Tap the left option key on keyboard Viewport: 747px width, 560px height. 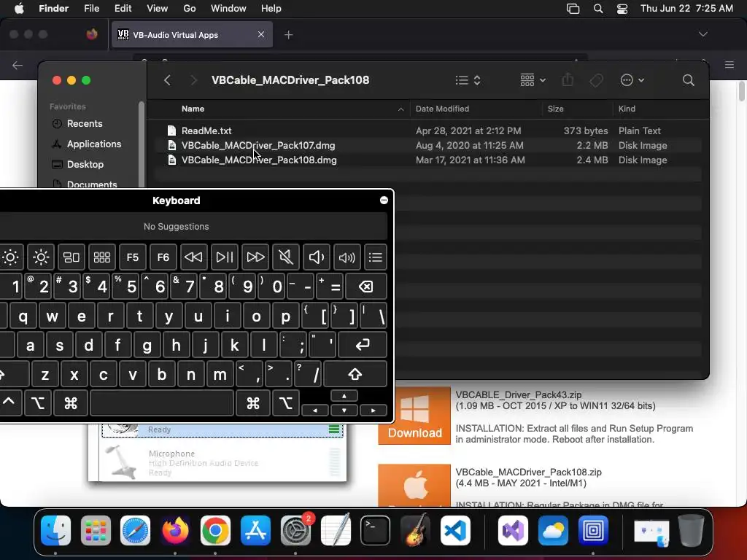click(38, 403)
